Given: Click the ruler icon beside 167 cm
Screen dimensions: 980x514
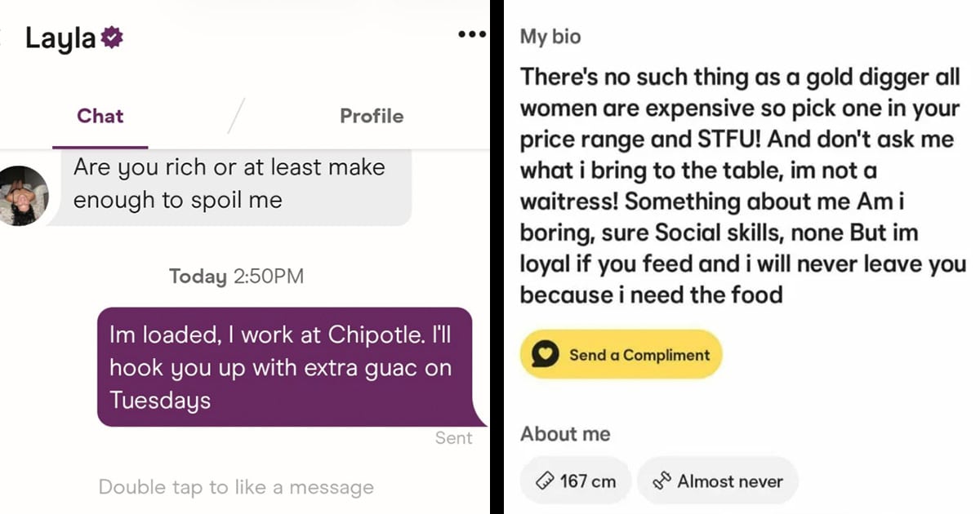Looking at the screenshot, I should [x=546, y=481].
